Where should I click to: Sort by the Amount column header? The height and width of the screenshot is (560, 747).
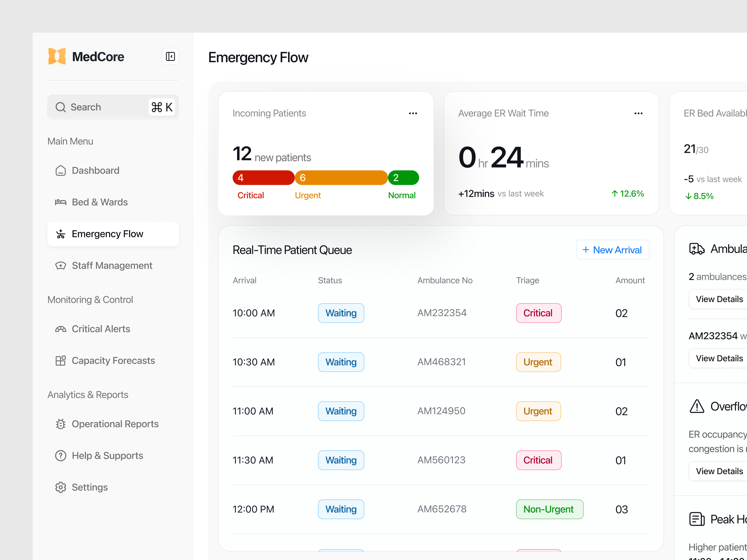[x=630, y=280]
